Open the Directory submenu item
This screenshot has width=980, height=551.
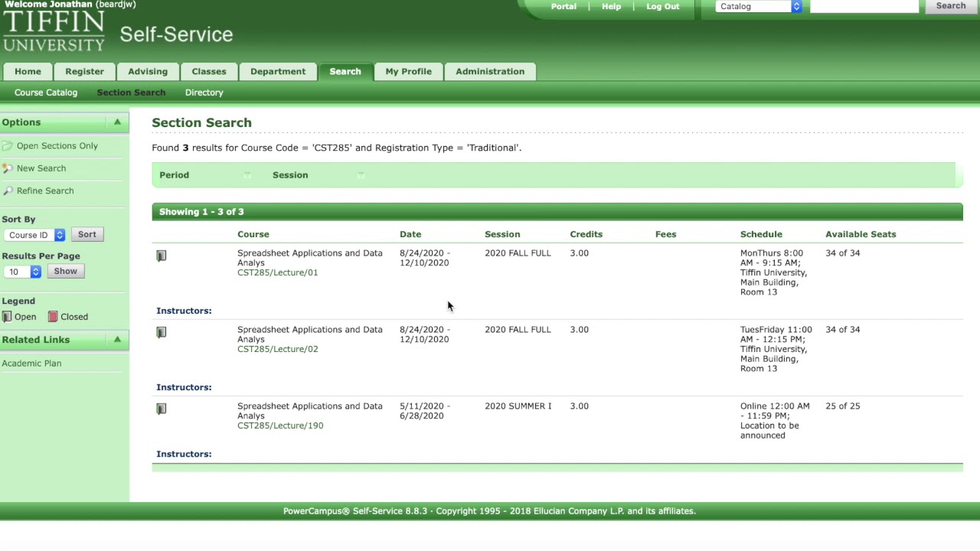204,93
